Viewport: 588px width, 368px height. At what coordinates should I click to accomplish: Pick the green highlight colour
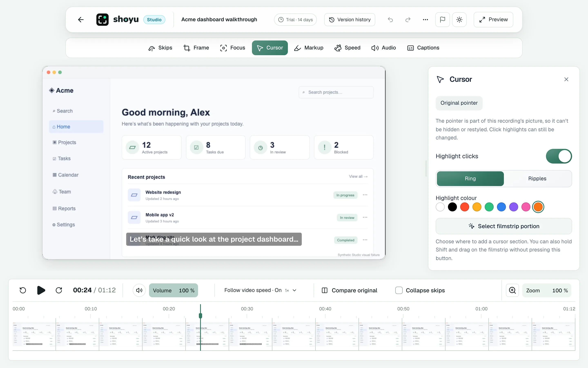(489, 207)
